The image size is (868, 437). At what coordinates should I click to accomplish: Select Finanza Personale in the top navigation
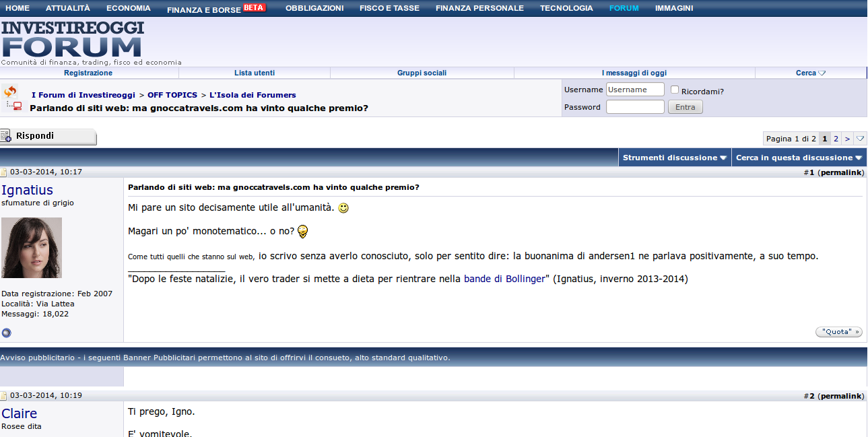coord(479,8)
